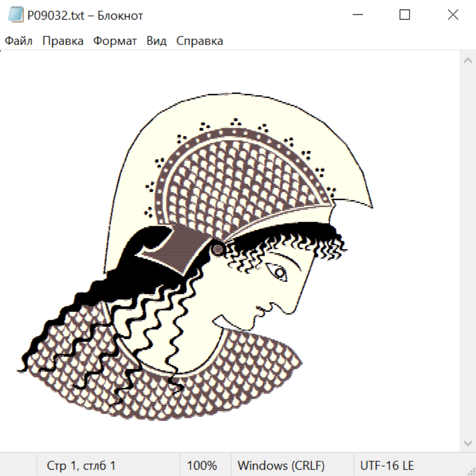The image size is (476, 476).
Task: Click the UTF-16 LE encoding field
Action: point(387,466)
